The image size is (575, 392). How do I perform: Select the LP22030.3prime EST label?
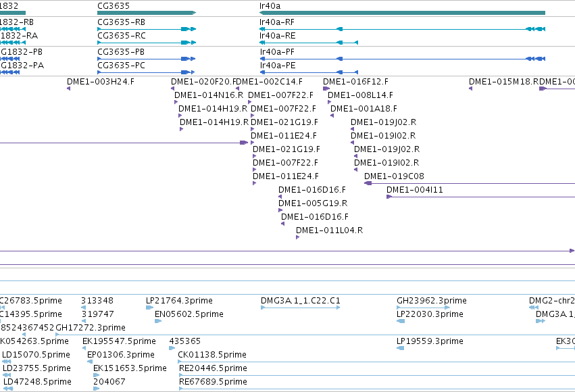pos(430,314)
